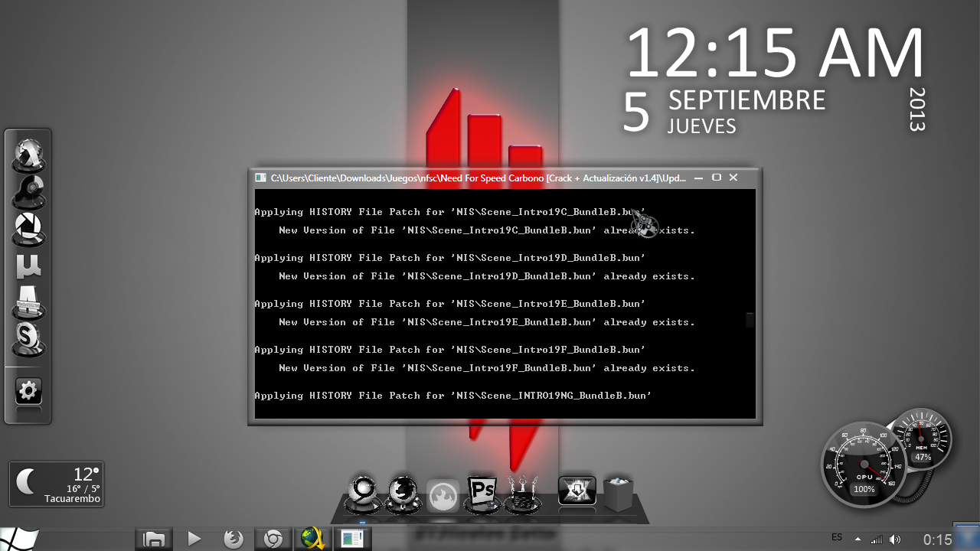980x551 pixels.
Task: Open Chrome sphere icon in bottom dock
Action: (x=363, y=494)
